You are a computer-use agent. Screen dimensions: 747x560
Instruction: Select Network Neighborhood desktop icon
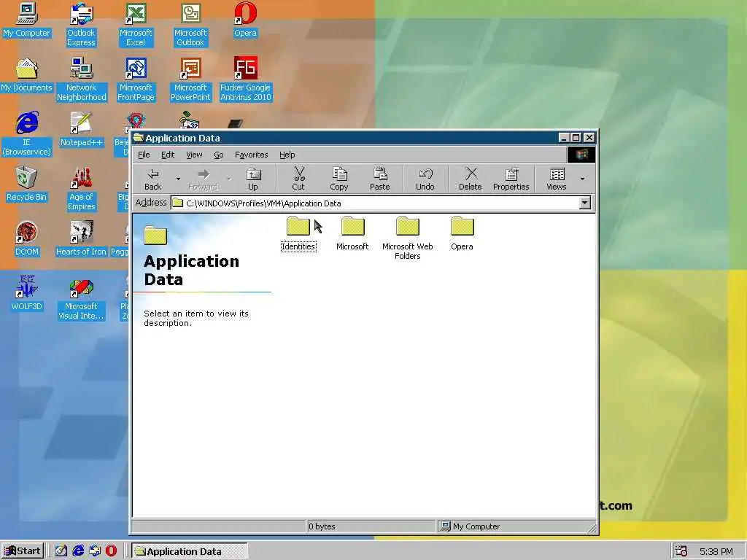(x=82, y=79)
